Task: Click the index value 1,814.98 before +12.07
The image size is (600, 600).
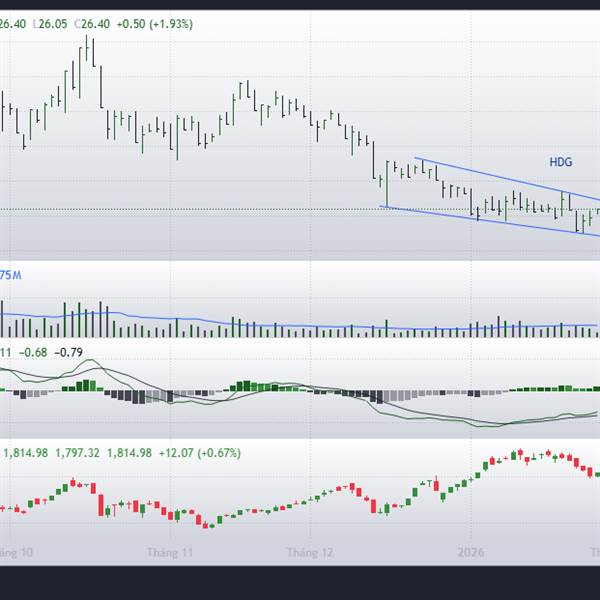Action: pyautogui.click(x=129, y=453)
